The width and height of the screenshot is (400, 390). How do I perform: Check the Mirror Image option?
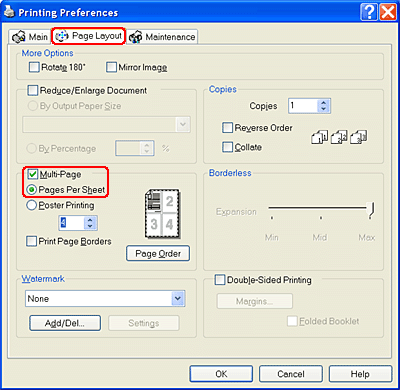pyautogui.click(x=111, y=67)
